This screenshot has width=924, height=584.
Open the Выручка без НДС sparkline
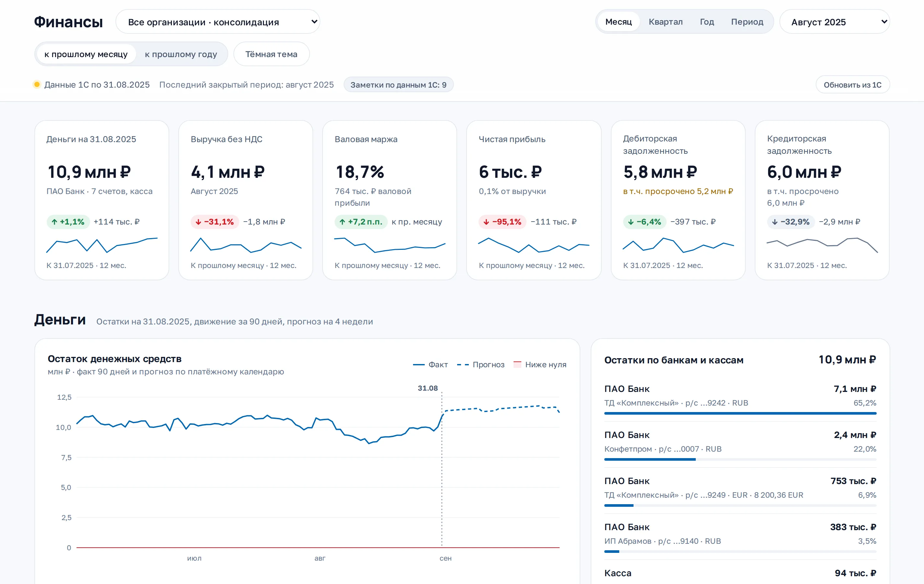[246, 245]
